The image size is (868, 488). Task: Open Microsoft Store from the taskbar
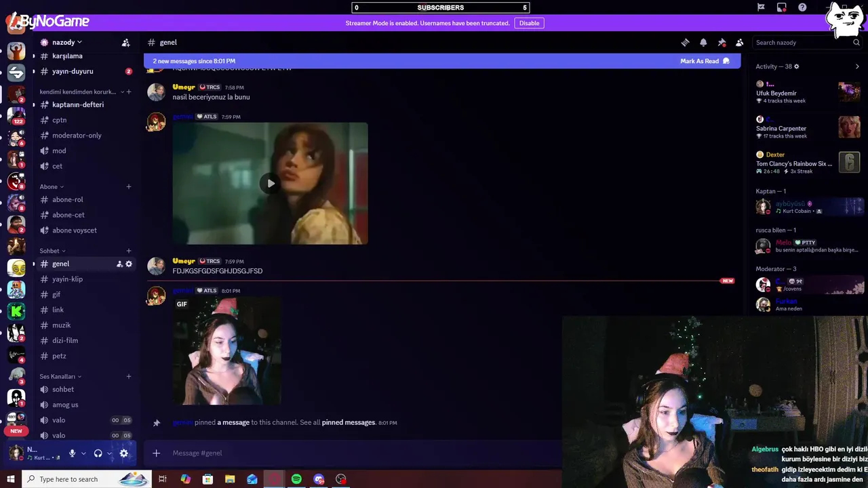208,479
